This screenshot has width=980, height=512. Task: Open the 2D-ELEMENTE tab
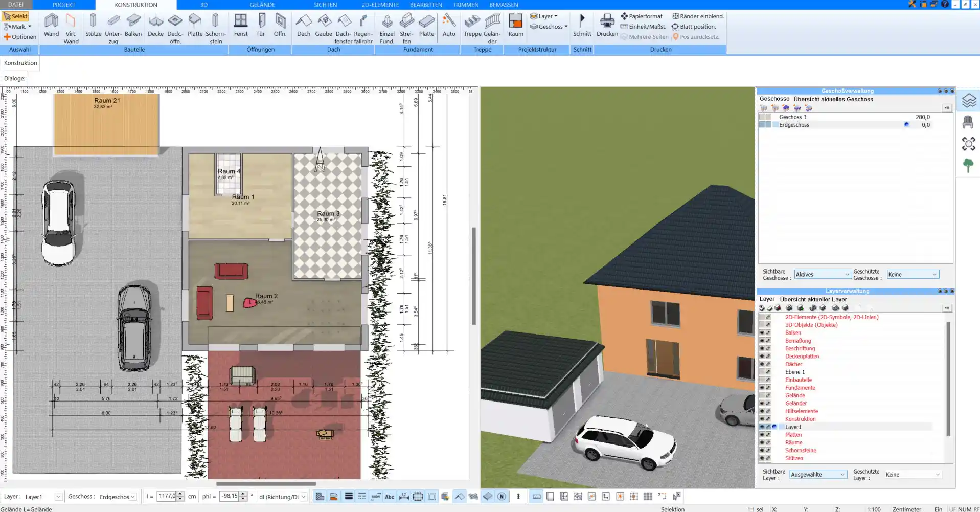click(x=380, y=5)
